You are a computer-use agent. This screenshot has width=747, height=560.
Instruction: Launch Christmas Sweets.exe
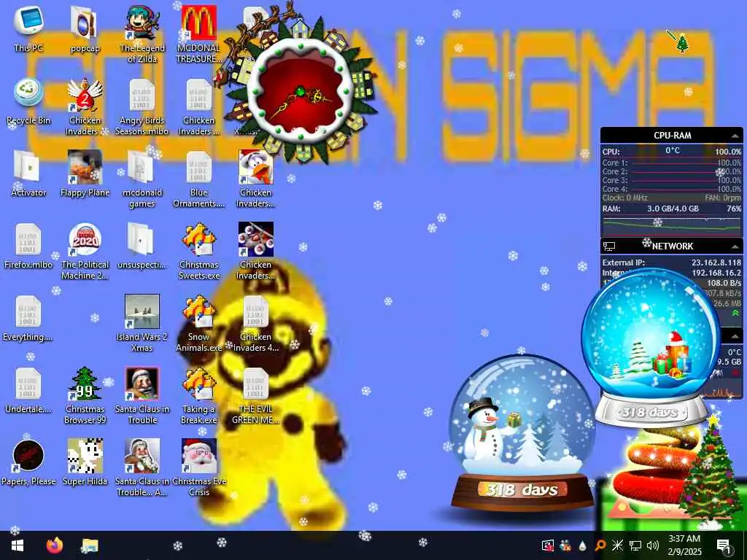pos(198,252)
